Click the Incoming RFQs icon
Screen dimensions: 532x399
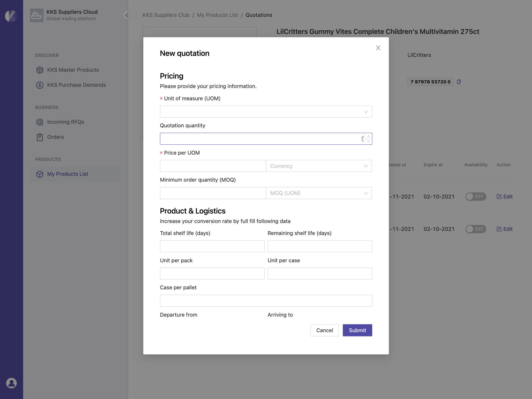click(x=40, y=122)
